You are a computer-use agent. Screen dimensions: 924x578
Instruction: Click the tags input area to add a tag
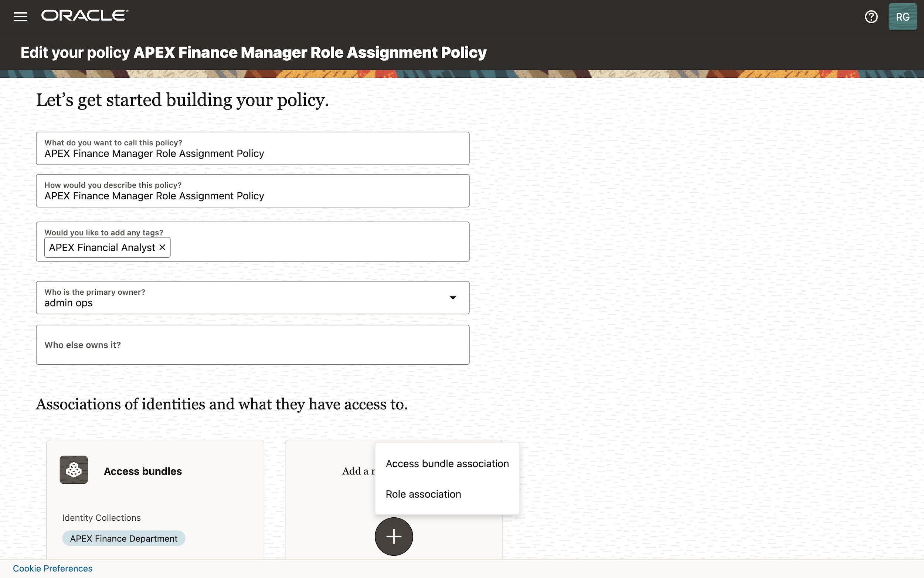click(x=306, y=247)
